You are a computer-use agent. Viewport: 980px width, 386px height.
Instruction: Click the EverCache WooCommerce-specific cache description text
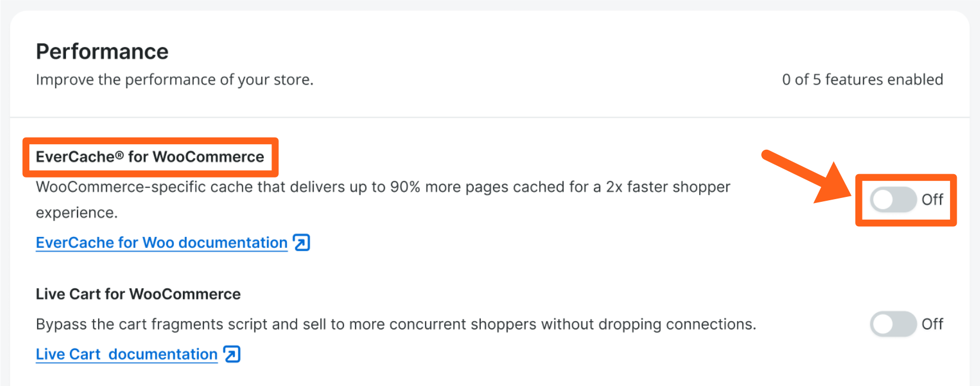point(383,187)
